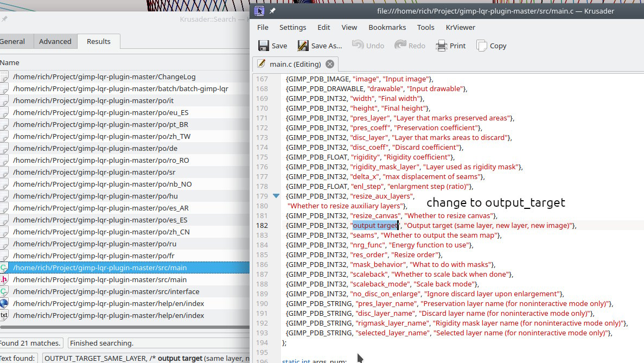This screenshot has height=363, width=644.
Task: Select the help/en/index web file result
Action: [x=109, y=303]
